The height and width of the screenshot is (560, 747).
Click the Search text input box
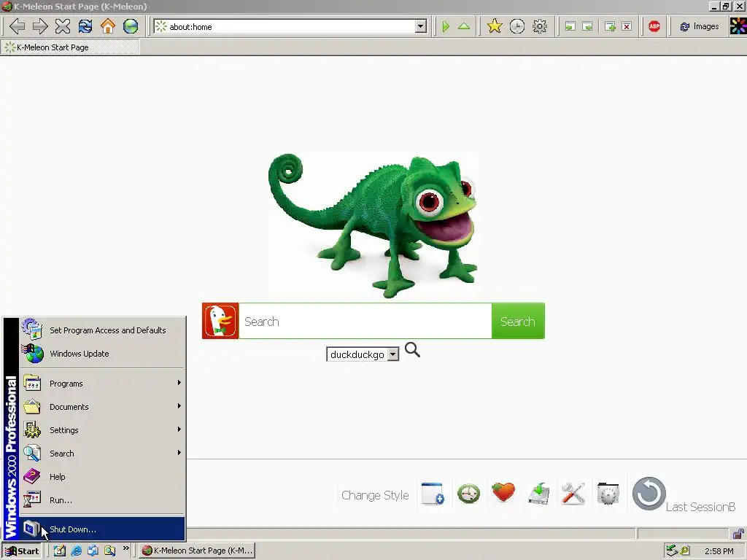[365, 321]
